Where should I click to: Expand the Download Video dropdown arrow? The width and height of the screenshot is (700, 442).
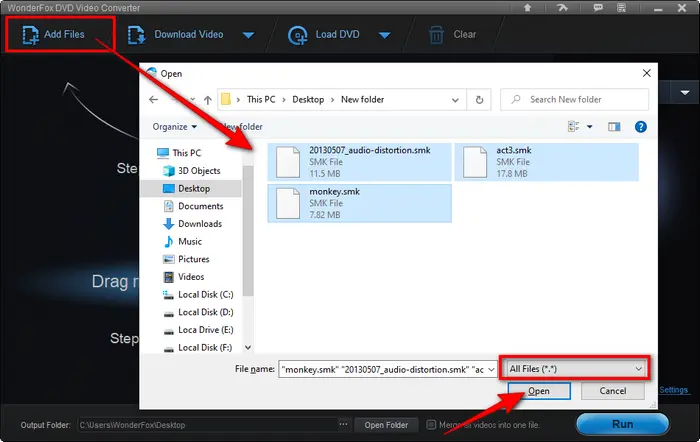click(x=248, y=35)
